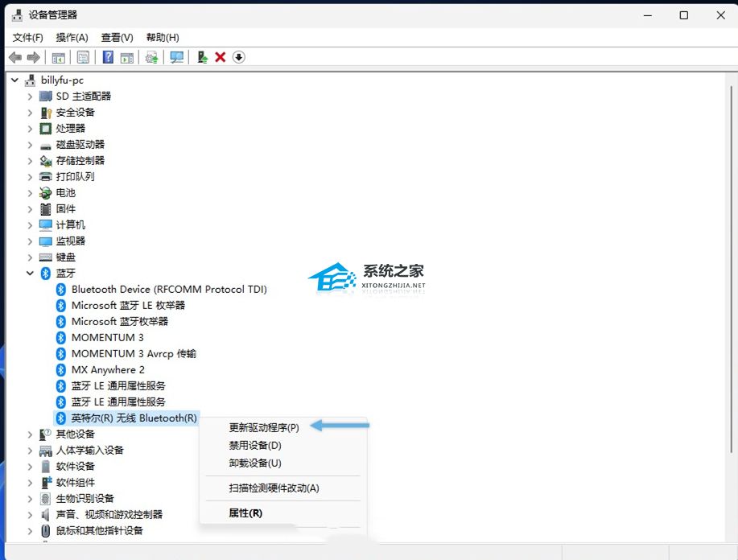Click the download arrow circle toolbar icon
This screenshot has height=560, width=738.
pyautogui.click(x=239, y=57)
